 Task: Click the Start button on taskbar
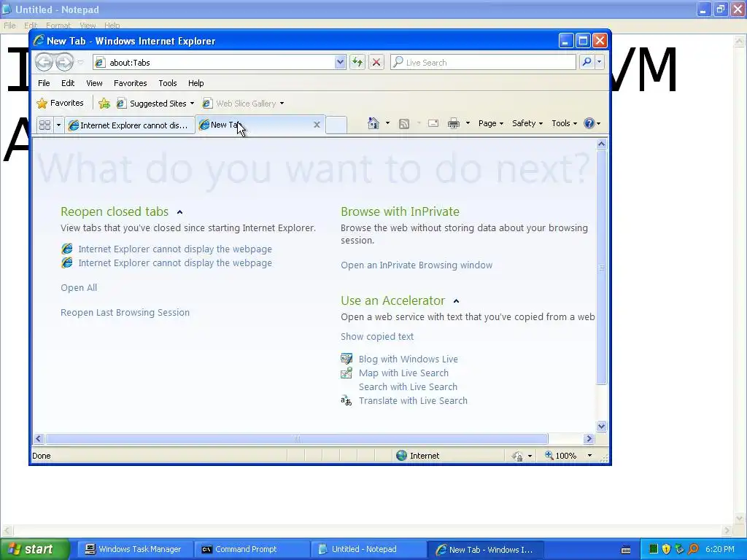click(34, 549)
